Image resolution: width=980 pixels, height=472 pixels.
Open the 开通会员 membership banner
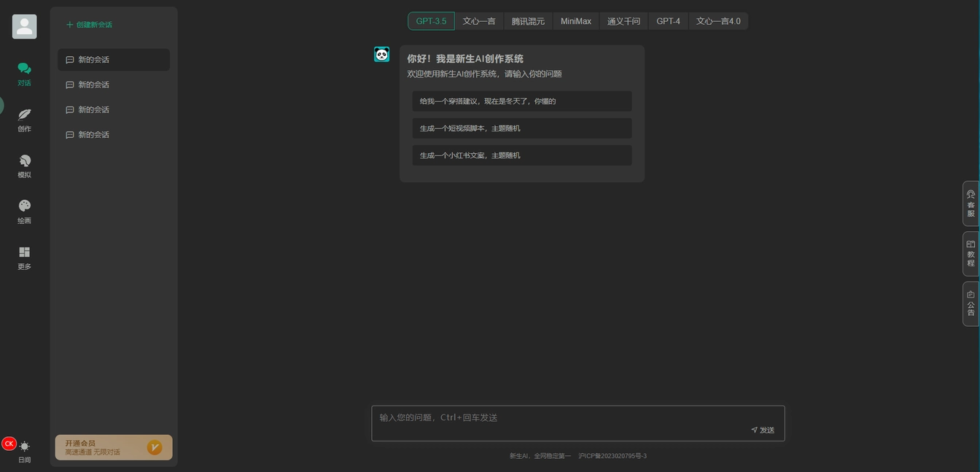pyautogui.click(x=113, y=446)
